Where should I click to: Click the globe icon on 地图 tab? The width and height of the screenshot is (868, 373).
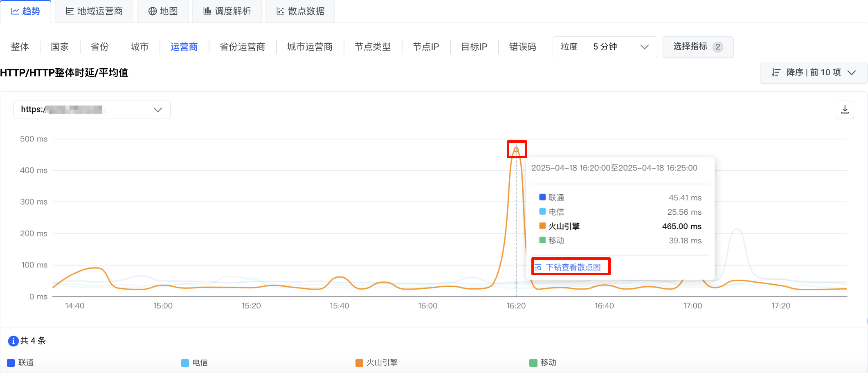coord(153,11)
